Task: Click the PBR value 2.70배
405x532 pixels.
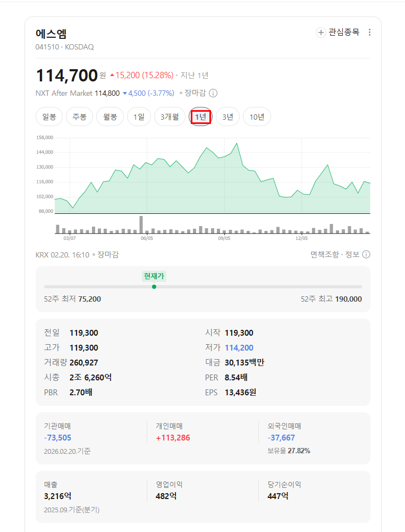Action: click(x=81, y=393)
